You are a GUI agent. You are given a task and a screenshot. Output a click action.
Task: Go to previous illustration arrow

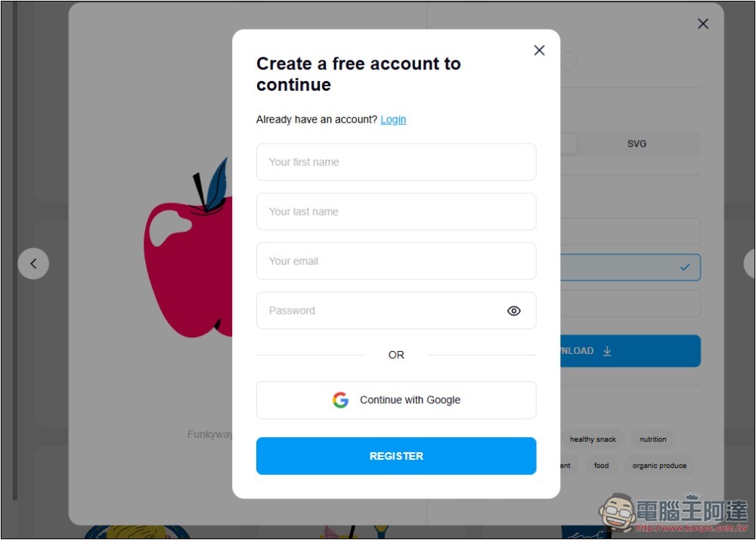pyautogui.click(x=33, y=263)
